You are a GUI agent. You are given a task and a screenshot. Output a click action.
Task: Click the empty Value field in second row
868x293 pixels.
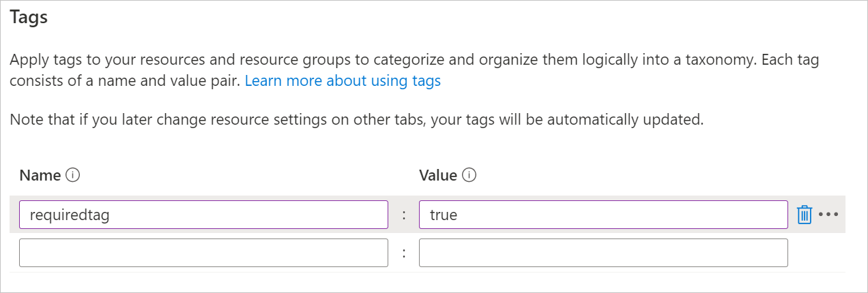click(x=603, y=253)
